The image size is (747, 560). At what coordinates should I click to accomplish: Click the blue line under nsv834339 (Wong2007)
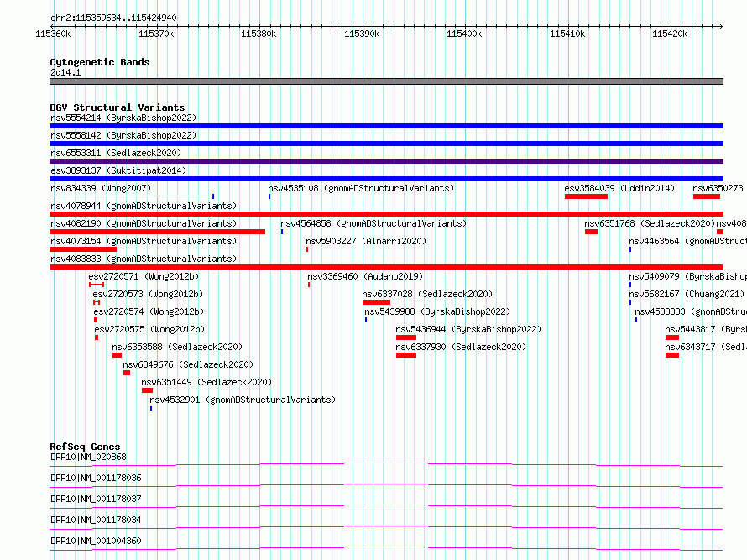[132, 196]
